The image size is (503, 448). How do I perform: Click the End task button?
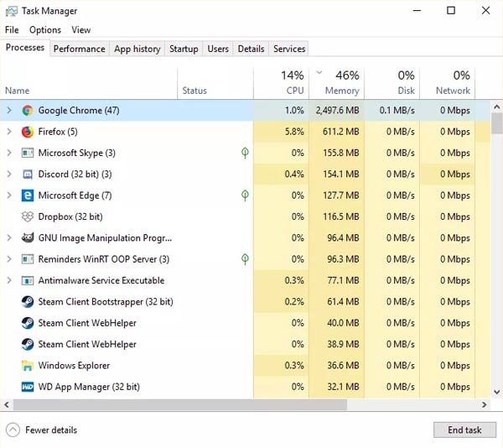tap(464, 430)
